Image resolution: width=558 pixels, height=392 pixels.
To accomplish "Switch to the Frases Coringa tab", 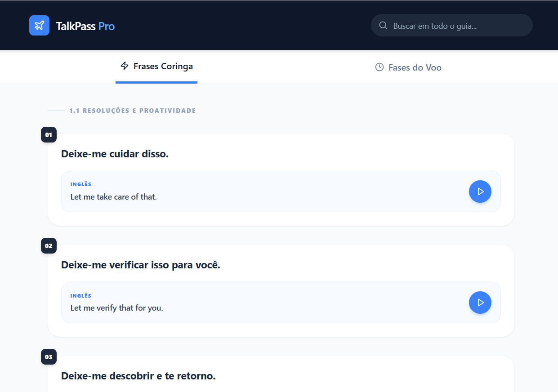I will 156,67.
